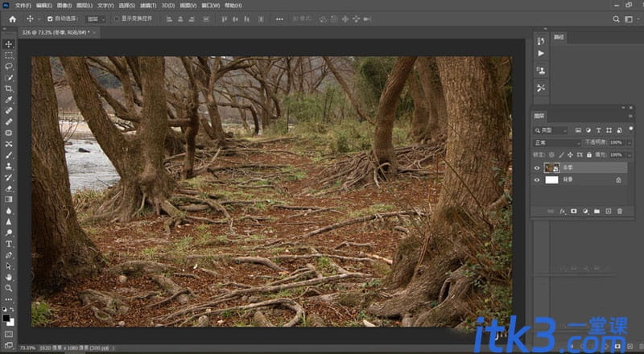Select the Blur tool (droplet icon)
This screenshot has height=354, width=644.
(x=9, y=211)
